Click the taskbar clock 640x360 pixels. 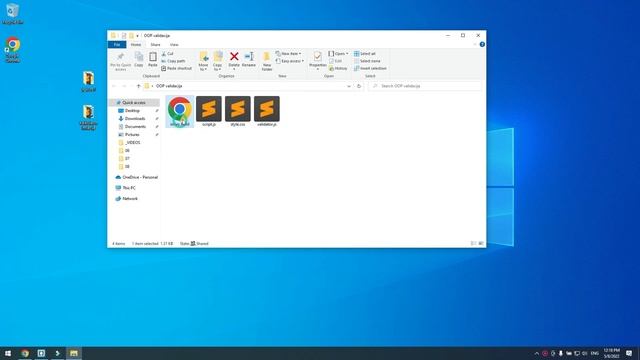point(611,353)
